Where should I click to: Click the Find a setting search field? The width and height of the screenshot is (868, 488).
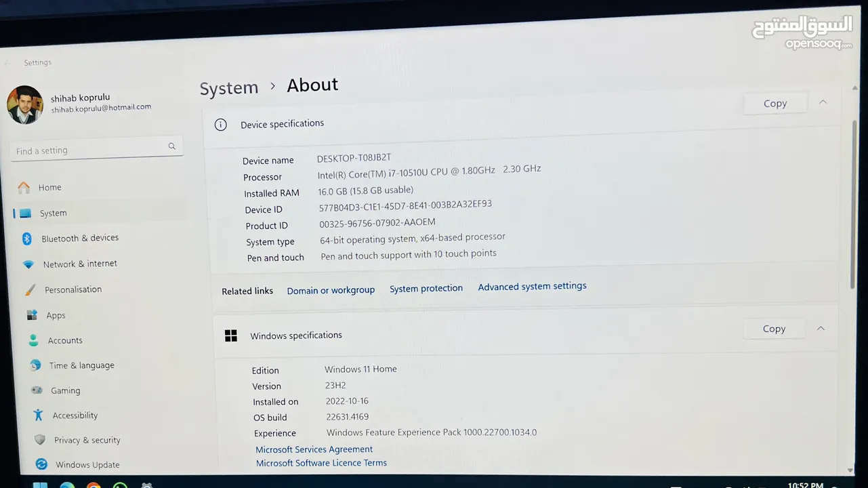coord(97,149)
